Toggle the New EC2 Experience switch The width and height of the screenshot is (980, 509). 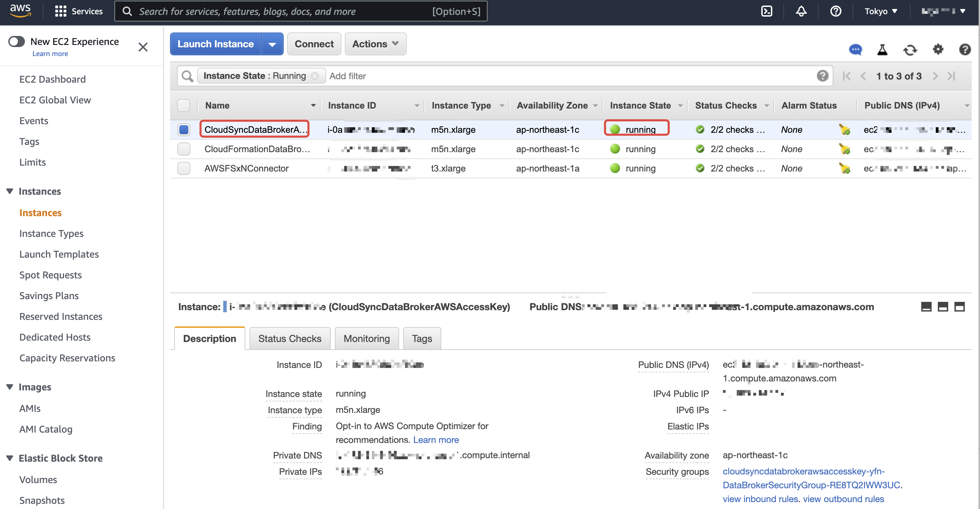[17, 41]
